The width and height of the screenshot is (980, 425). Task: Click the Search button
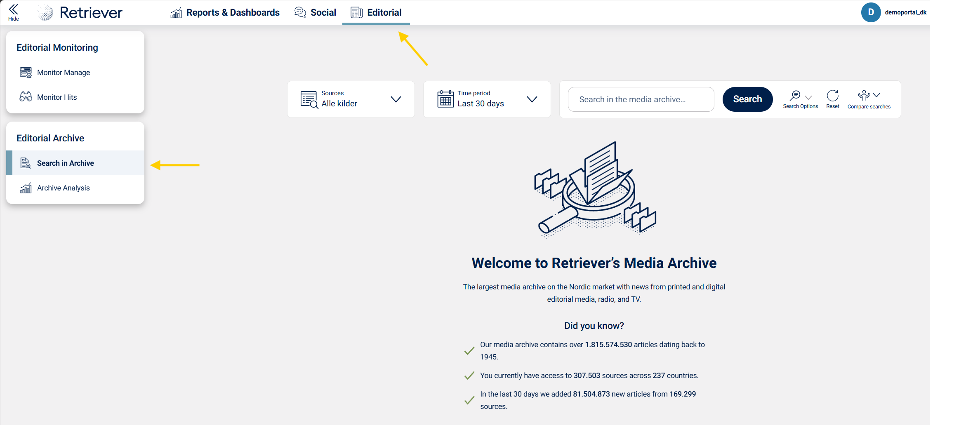747,99
